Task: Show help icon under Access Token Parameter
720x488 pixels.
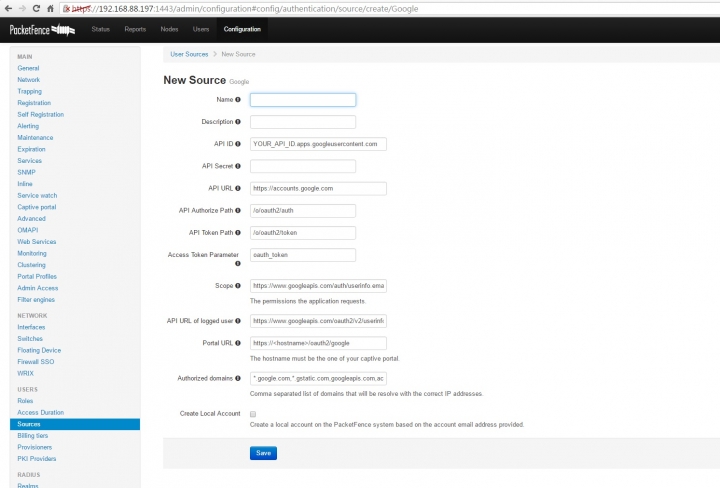Action: tap(238, 264)
